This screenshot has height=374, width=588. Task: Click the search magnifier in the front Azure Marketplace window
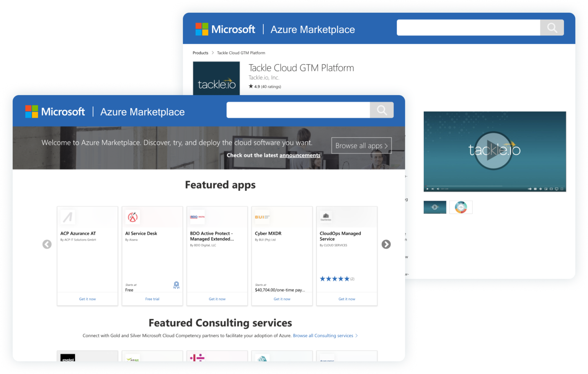pyautogui.click(x=382, y=110)
